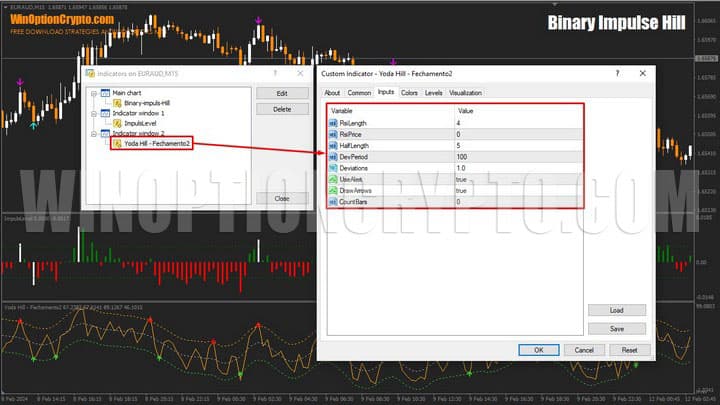Viewport: 720px width, 405px height.
Task: Open the Visualization tab
Action: (465, 92)
